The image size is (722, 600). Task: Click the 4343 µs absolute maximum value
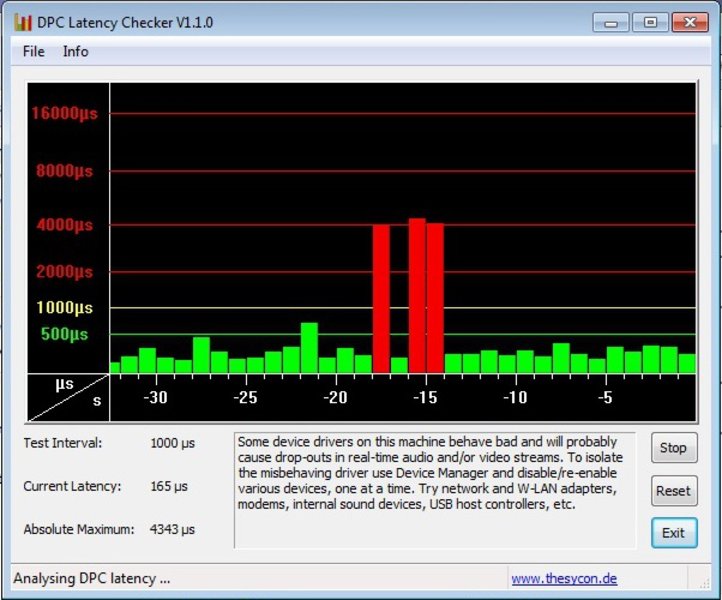point(172,529)
